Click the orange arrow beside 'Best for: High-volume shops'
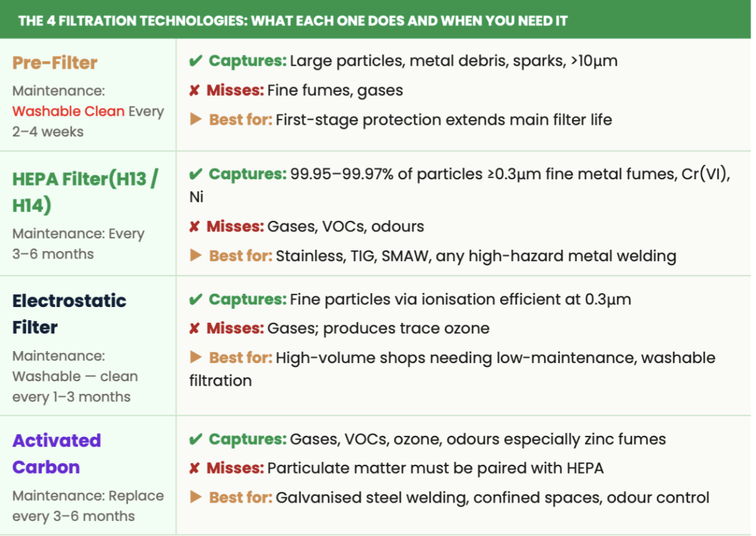 196,357
